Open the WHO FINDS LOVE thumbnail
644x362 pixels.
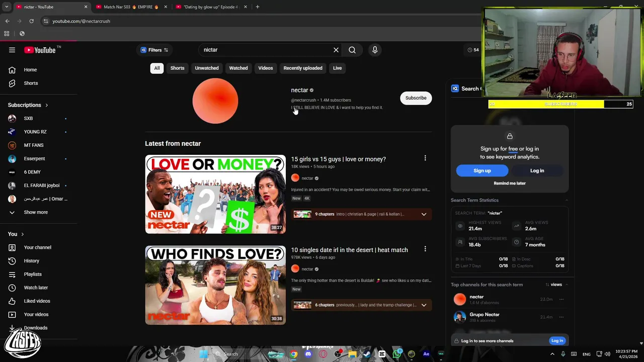(215, 285)
